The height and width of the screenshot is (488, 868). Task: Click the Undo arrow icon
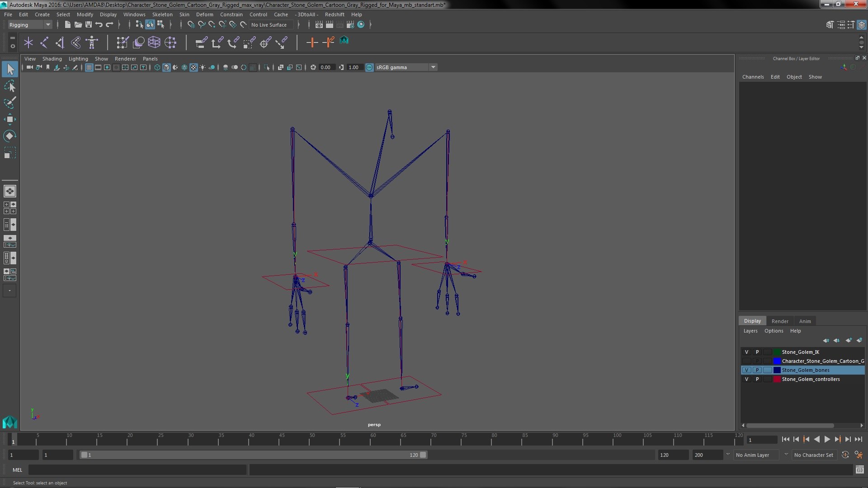click(x=99, y=24)
